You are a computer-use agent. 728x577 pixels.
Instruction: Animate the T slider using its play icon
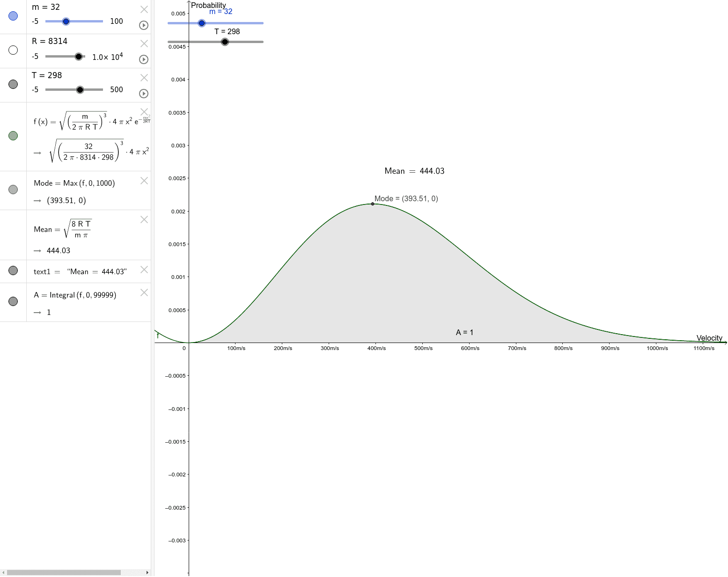[143, 94]
